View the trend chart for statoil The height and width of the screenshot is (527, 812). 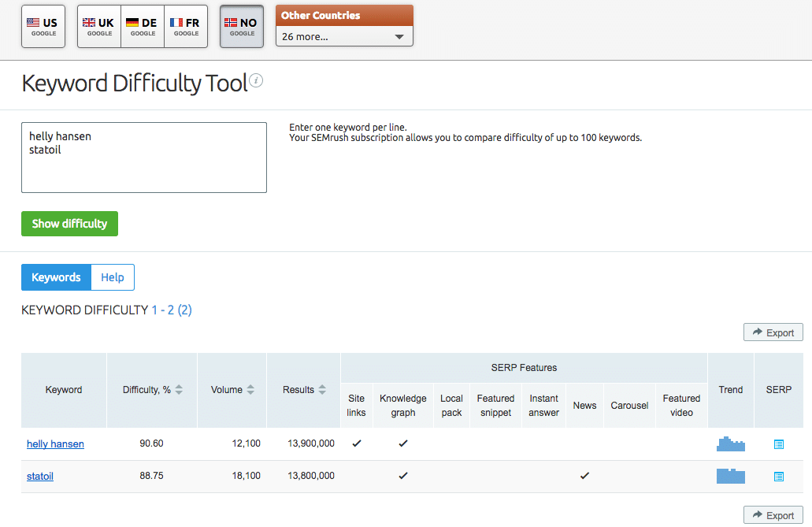731,476
